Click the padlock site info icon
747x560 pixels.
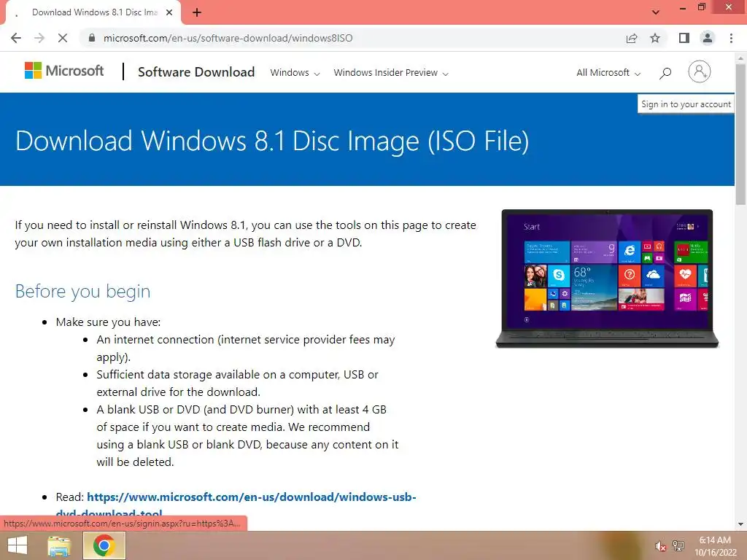(92, 38)
